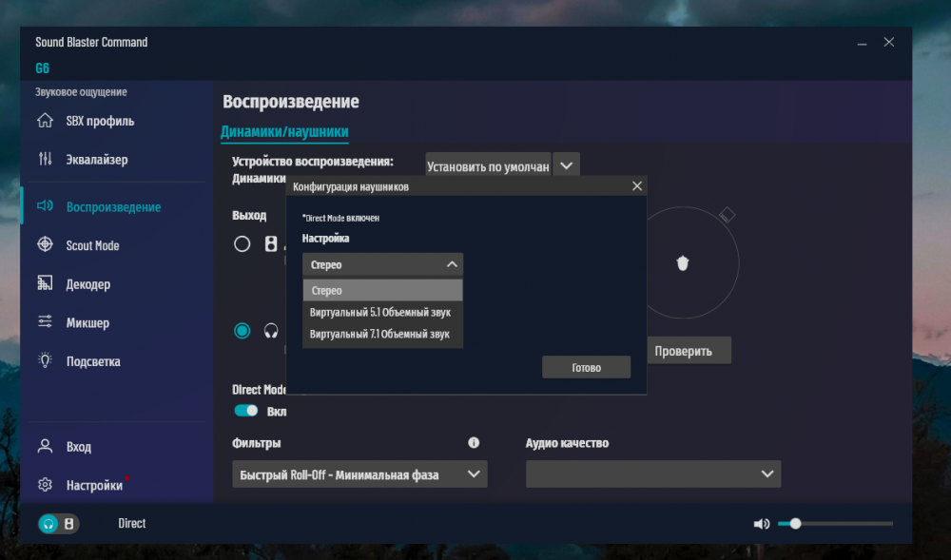This screenshot has height=560, width=951.
Task: Select Scout Mode crosshair icon
Action: pos(45,245)
